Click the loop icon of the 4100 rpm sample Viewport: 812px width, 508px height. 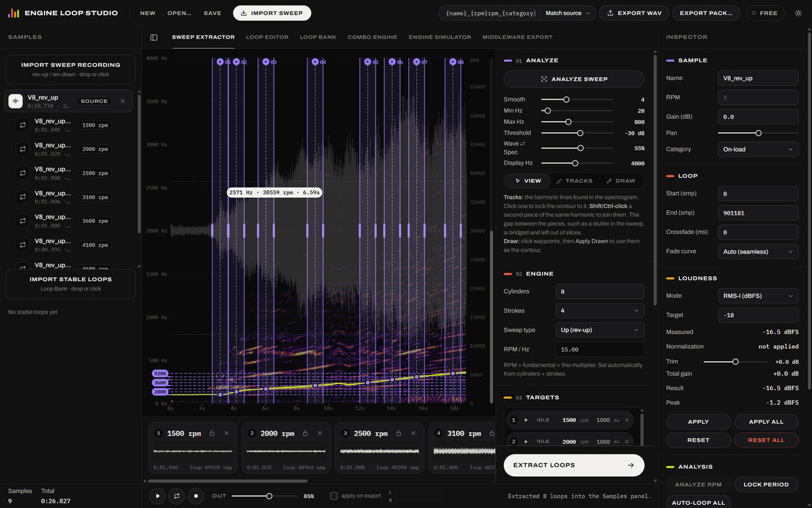(x=22, y=245)
